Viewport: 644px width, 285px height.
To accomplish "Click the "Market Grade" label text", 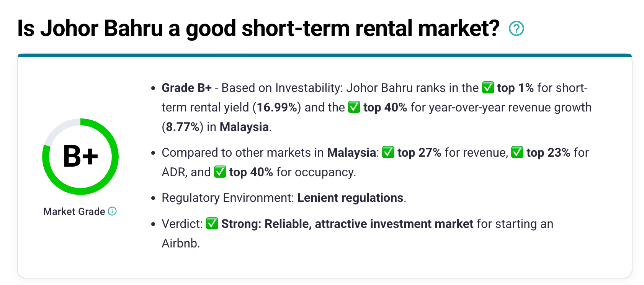I will 74,211.
